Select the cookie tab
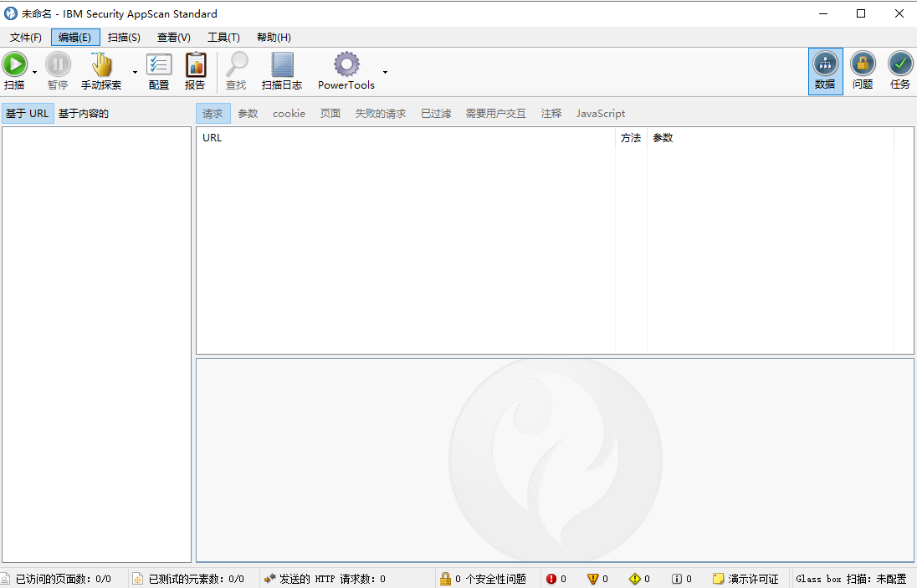The height and width of the screenshot is (588, 917). 289,114
